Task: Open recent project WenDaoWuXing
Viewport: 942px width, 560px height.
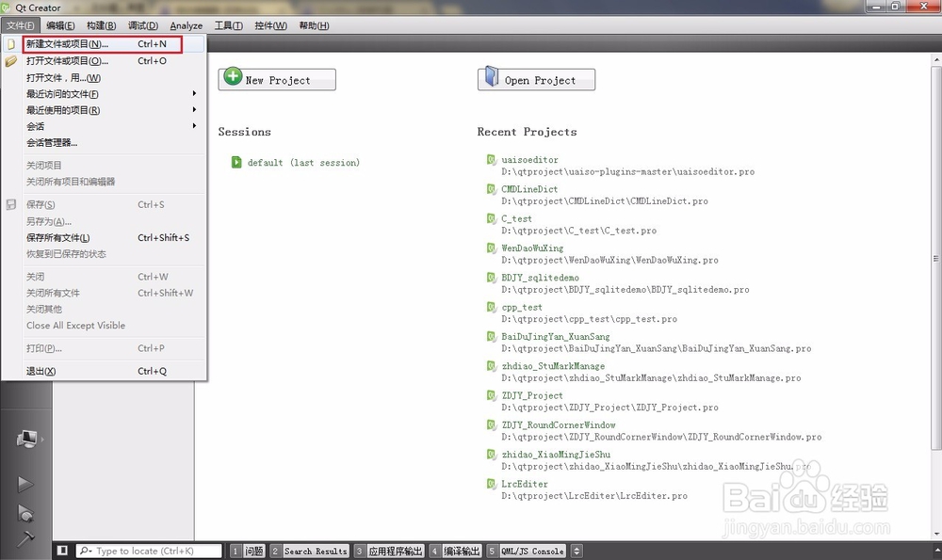Action: coord(532,248)
